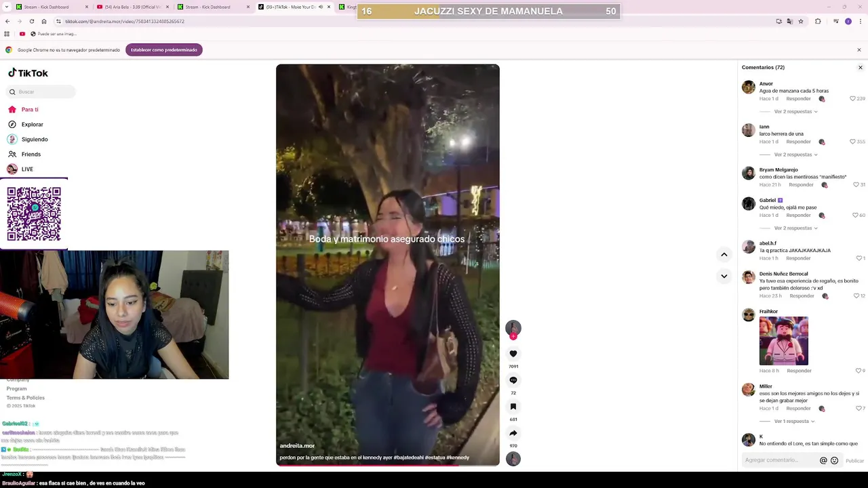Screen dimensions: 868x488
Task: Reload the page in Chrome
Action: coord(31,21)
